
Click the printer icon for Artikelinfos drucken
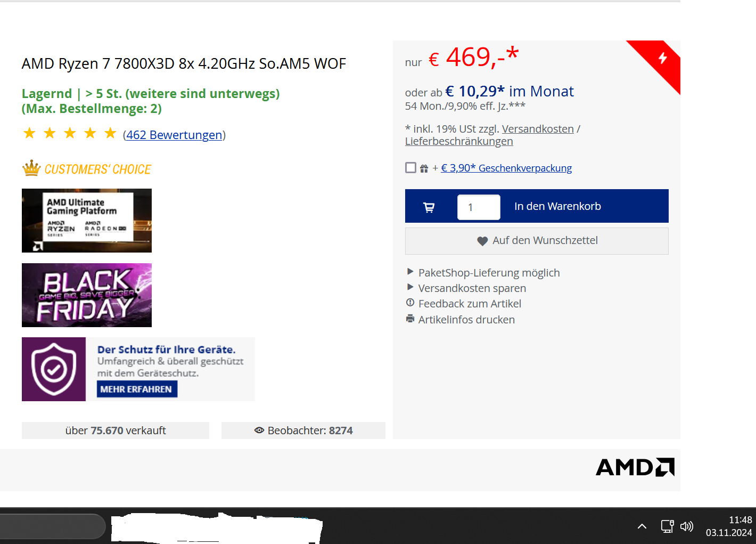(410, 319)
